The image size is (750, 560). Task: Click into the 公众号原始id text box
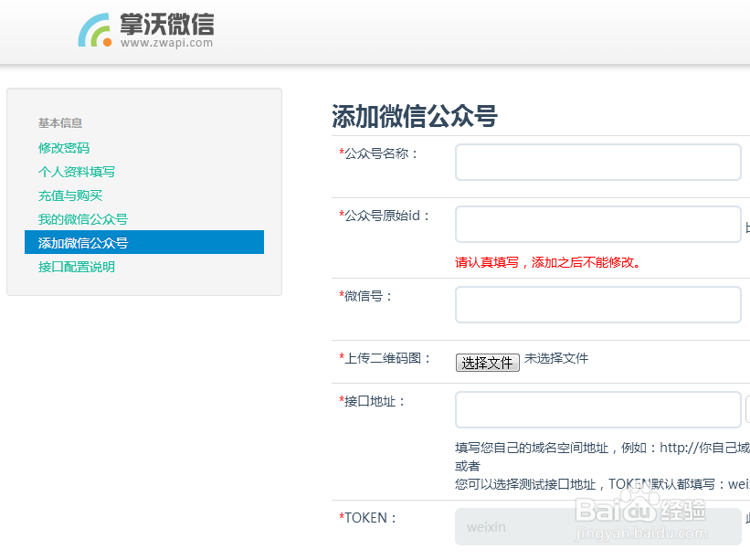(x=597, y=225)
